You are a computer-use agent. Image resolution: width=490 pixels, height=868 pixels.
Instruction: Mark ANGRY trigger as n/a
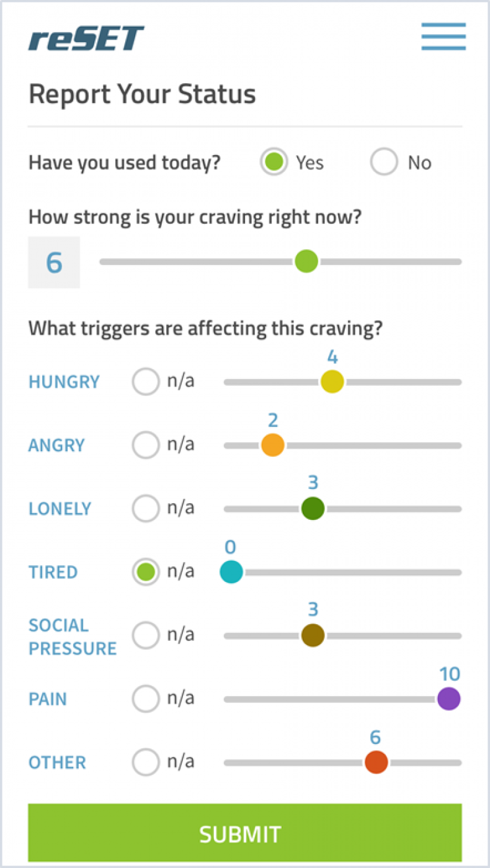[146, 445]
